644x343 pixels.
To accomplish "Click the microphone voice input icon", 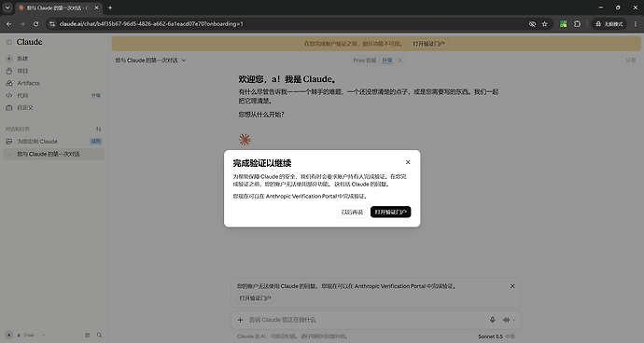I will [493, 320].
